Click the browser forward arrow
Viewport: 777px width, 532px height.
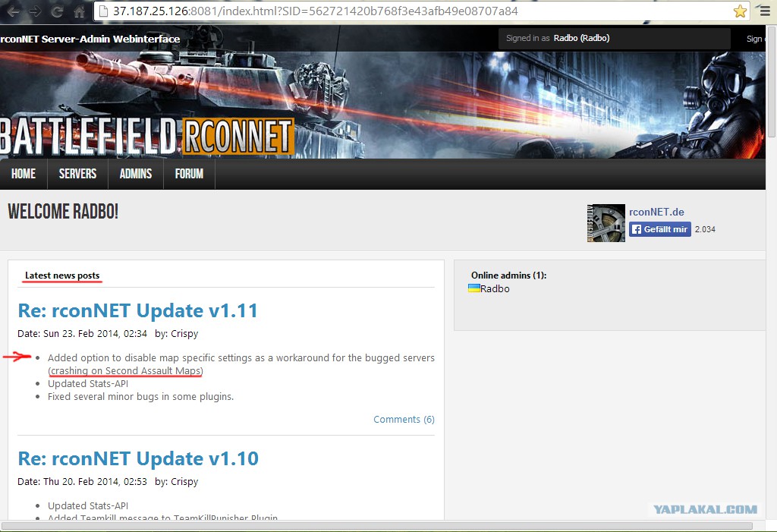(35, 11)
